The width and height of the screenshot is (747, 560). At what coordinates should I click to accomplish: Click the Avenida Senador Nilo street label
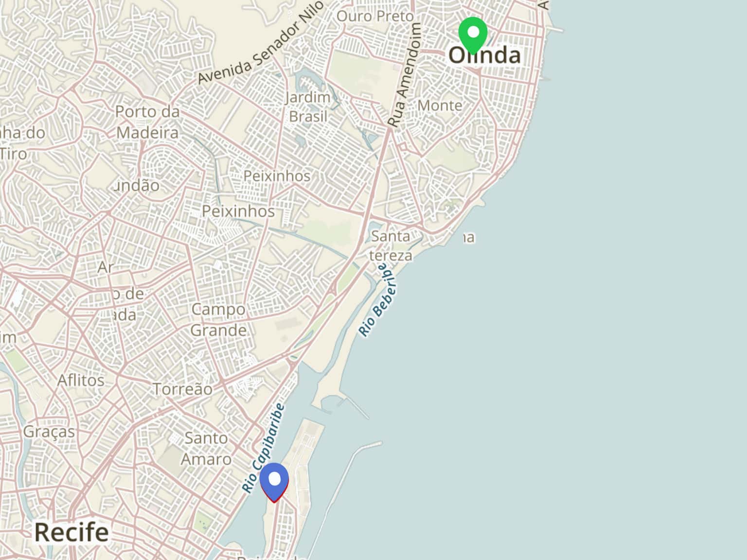[261, 42]
